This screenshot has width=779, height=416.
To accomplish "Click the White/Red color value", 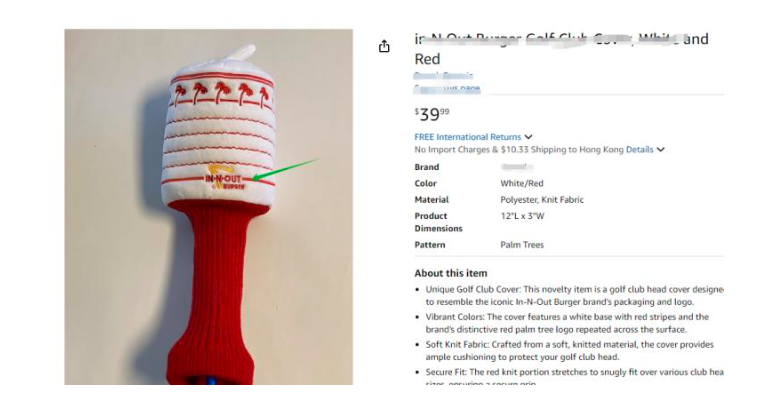I will pyautogui.click(x=522, y=183).
